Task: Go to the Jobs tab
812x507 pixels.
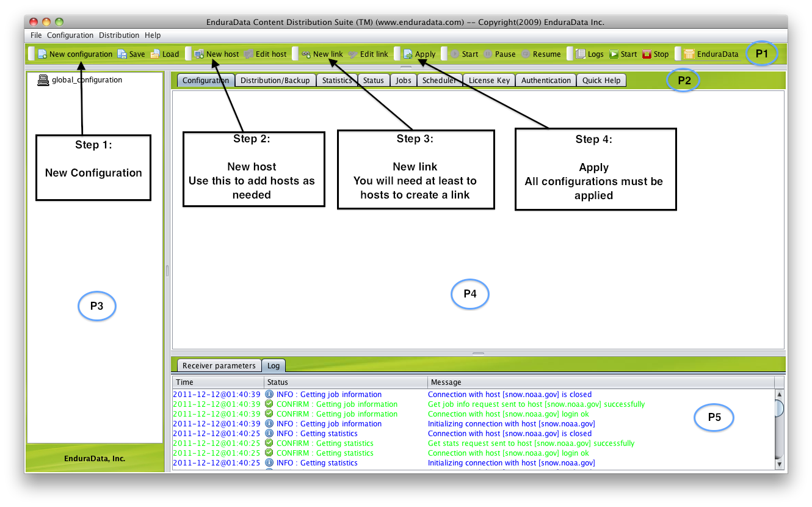Action: tap(404, 80)
